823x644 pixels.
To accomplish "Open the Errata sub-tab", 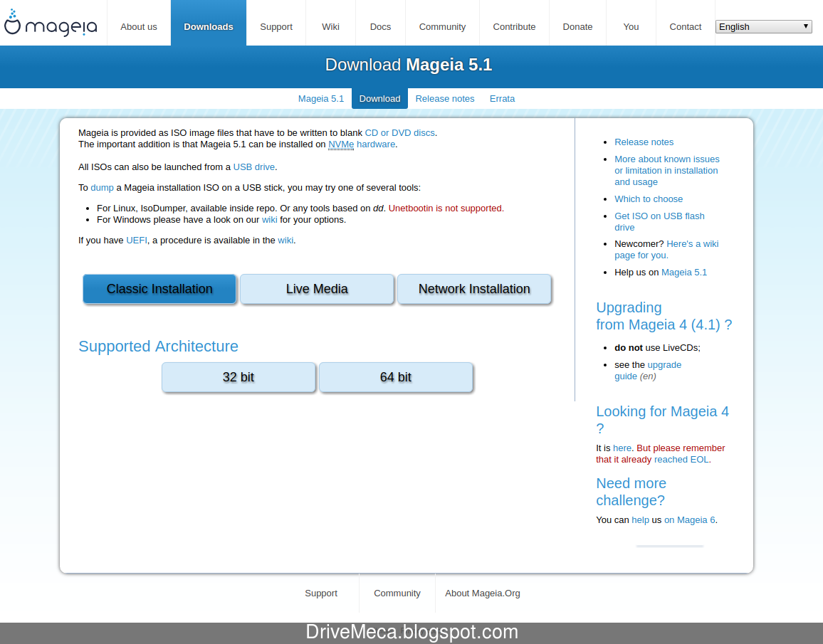I will click(503, 99).
